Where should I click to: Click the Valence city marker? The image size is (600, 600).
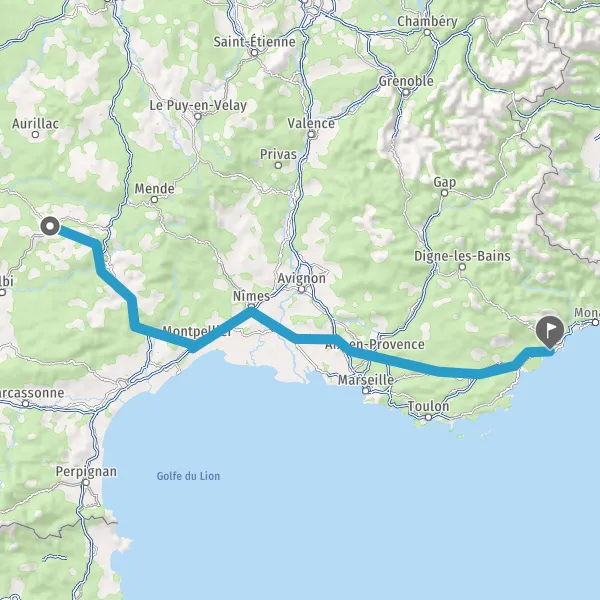tap(311, 134)
